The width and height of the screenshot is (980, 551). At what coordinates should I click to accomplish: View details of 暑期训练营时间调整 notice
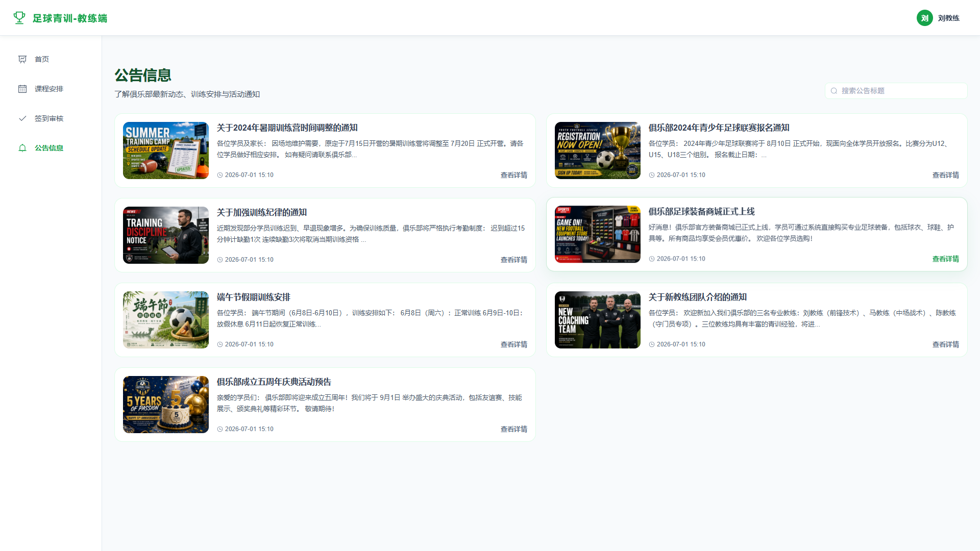coord(513,175)
